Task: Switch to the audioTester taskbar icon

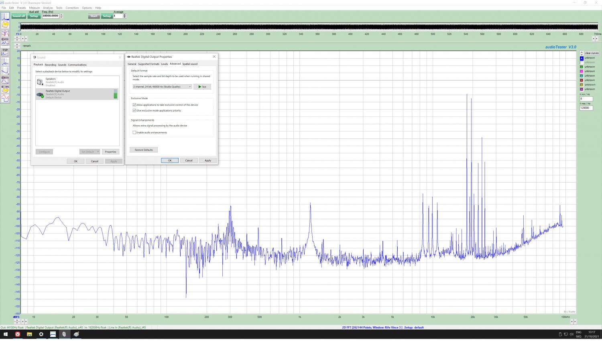Action: click(53, 334)
